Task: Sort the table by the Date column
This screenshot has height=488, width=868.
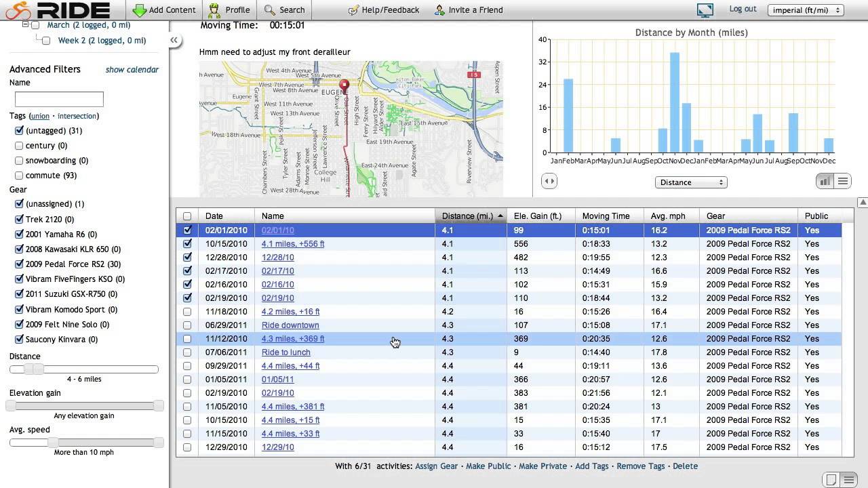Action: [x=226, y=216]
